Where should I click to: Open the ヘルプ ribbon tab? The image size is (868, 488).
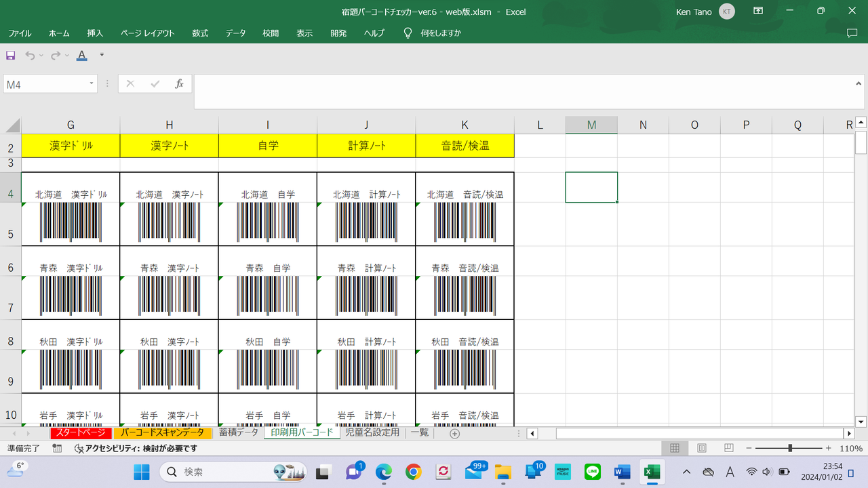click(x=374, y=33)
